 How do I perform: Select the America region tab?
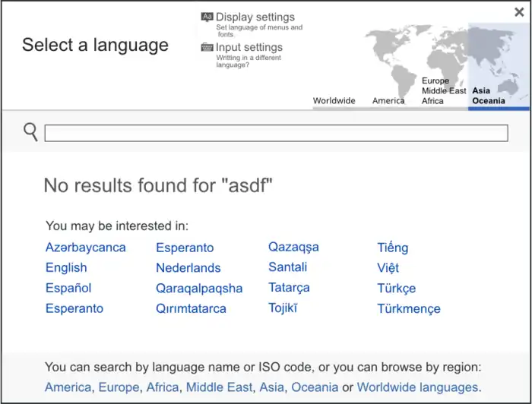388,100
